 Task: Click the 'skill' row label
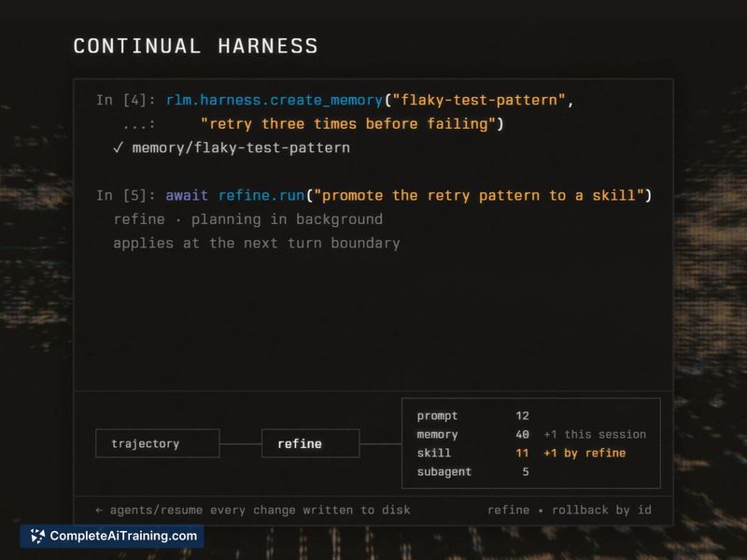[434, 453]
